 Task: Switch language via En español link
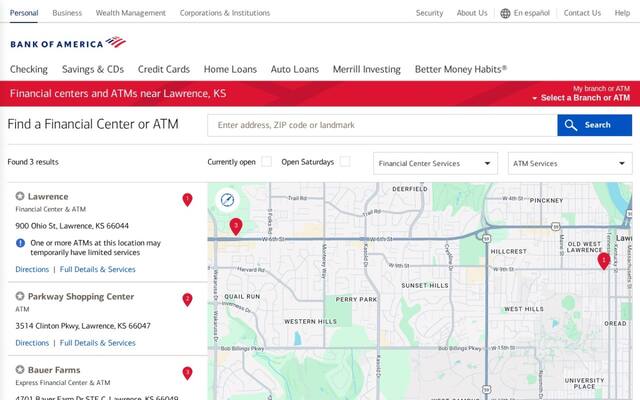click(x=531, y=13)
